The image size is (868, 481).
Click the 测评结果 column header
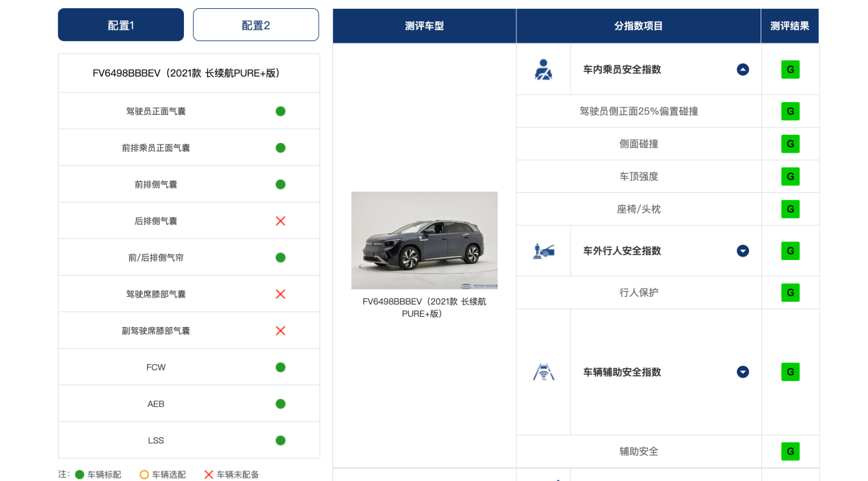pyautogui.click(x=790, y=26)
